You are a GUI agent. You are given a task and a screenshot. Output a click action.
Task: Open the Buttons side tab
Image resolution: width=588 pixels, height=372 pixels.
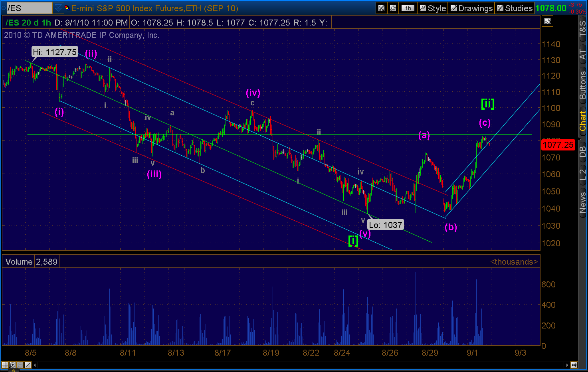point(583,85)
